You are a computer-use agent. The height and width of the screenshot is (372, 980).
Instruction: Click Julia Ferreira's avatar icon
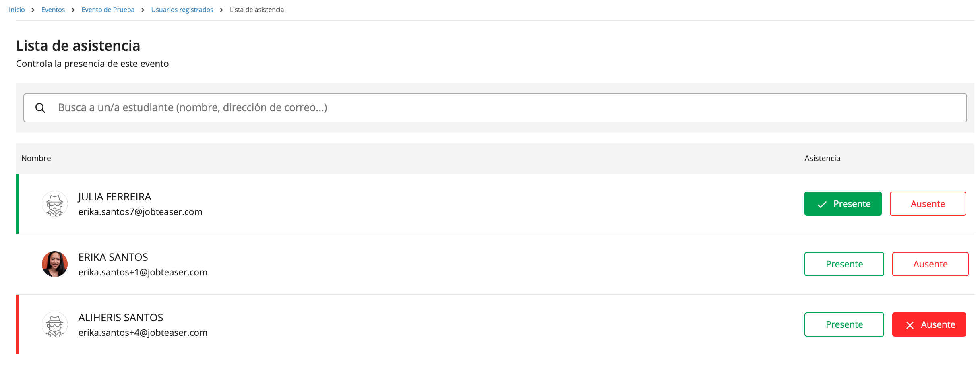tap(55, 204)
